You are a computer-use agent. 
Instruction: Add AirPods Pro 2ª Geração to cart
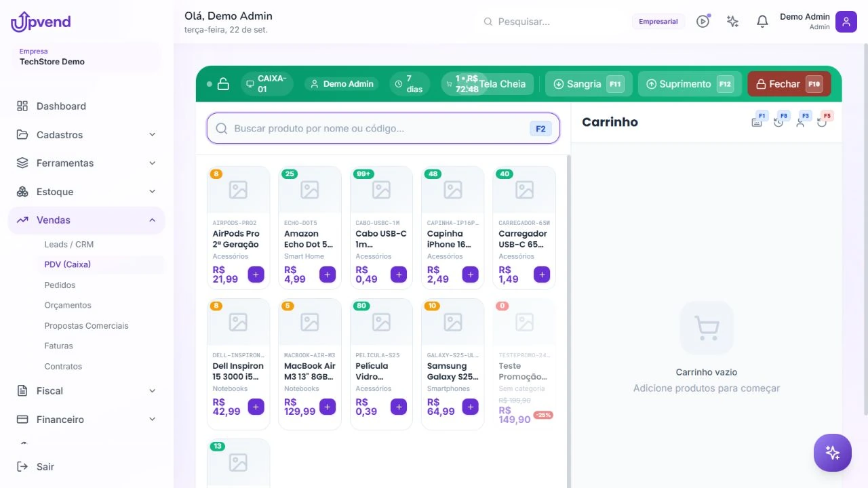[256, 274]
